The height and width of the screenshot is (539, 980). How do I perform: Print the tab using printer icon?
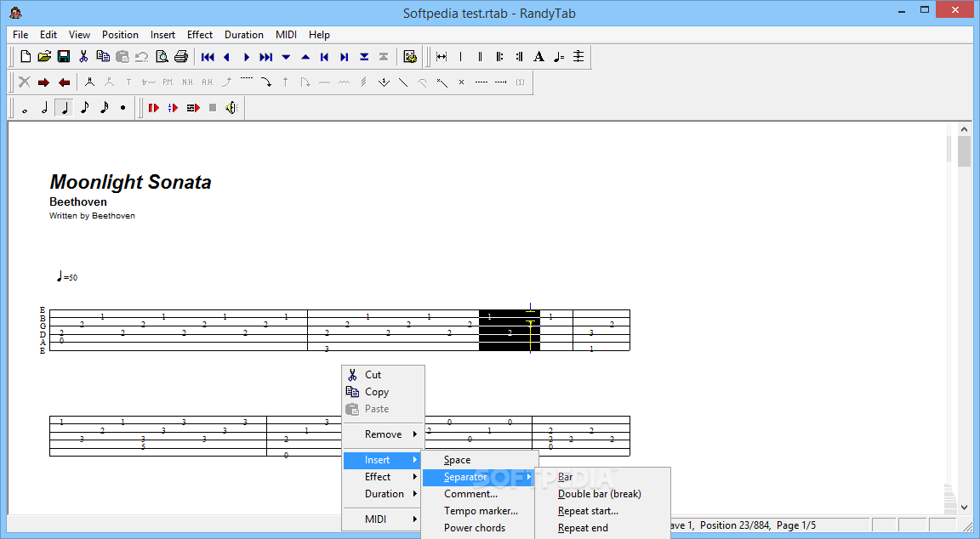click(x=181, y=57)
